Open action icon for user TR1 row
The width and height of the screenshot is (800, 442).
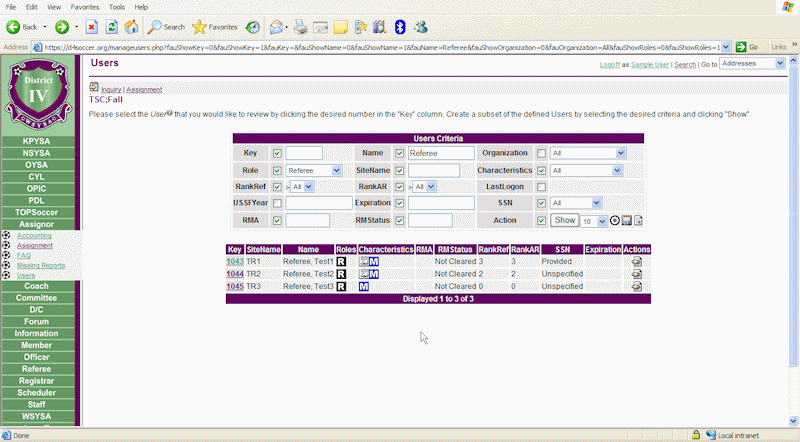[637, 261]
